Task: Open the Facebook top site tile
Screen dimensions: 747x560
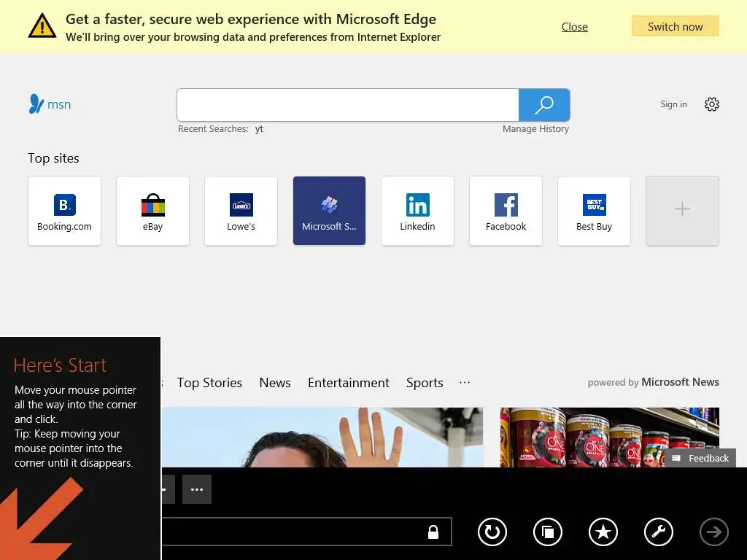Action: pos(506,211)
